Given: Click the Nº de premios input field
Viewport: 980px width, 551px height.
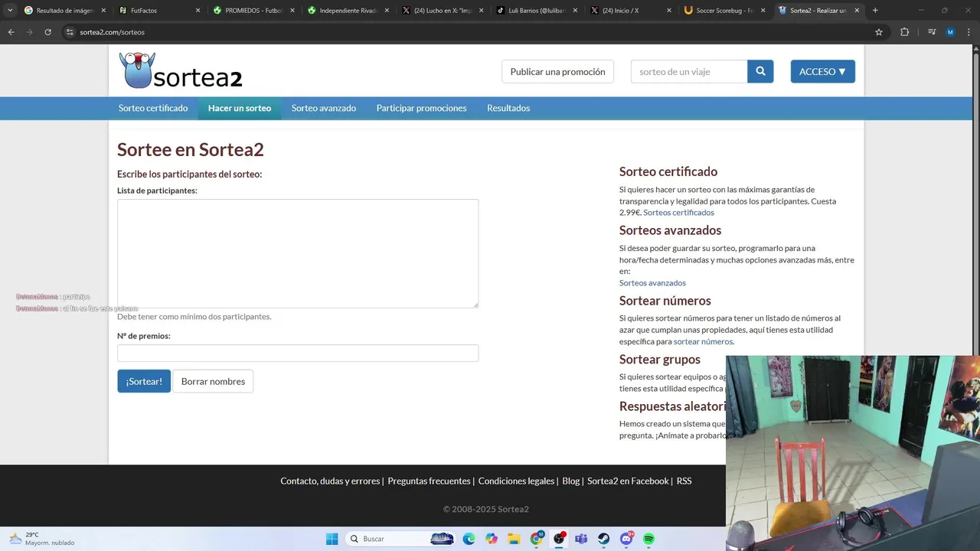Looking at the screenshot, I should [298, 353].
